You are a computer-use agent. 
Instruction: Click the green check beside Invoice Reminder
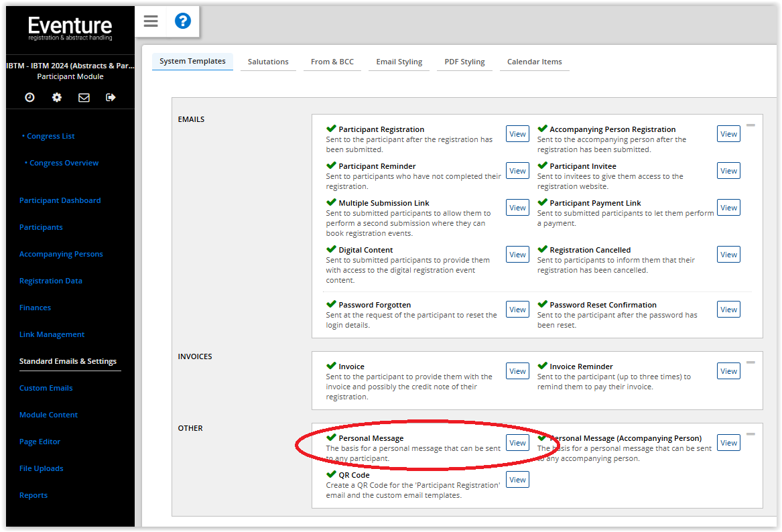click(543, 366)
